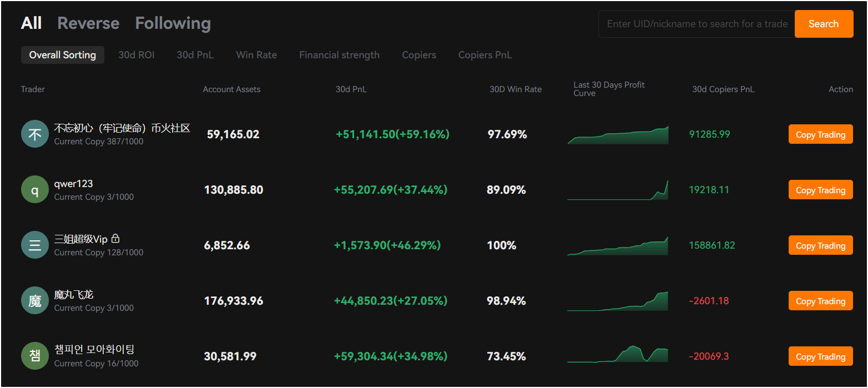The height and width of the screenshot is (388, 868).
Task: Open trader name 魔丸飞龙
Action: click(73, 295)
